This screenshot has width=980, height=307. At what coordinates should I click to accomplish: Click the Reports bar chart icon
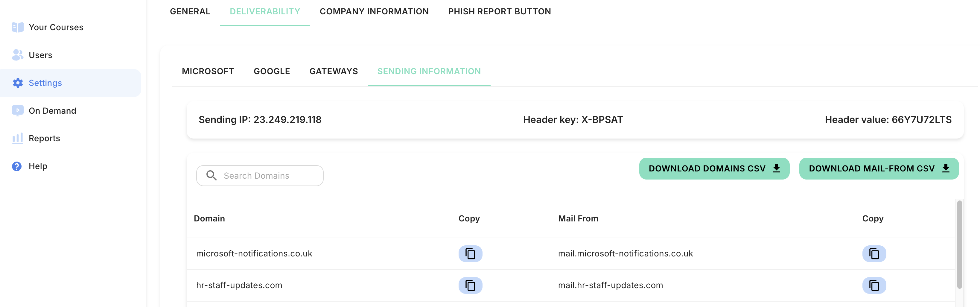(x=17, y=138)
